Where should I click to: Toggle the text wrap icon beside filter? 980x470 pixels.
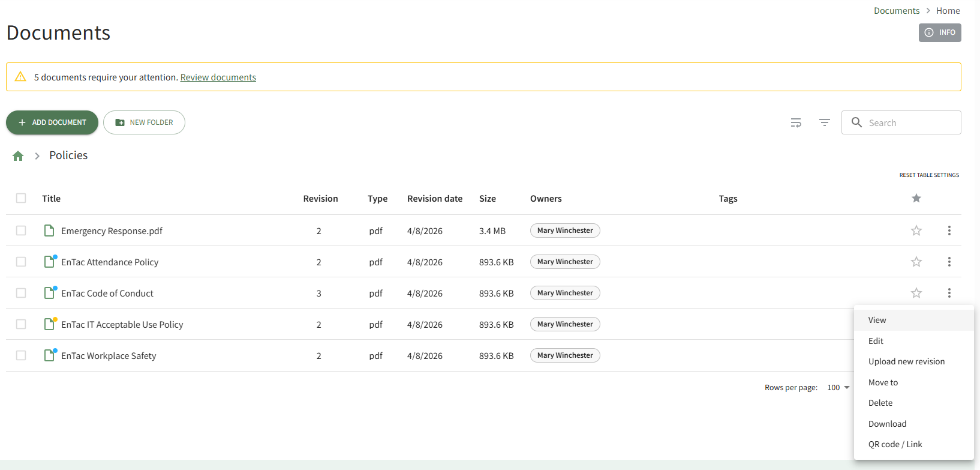click(796, 122)
